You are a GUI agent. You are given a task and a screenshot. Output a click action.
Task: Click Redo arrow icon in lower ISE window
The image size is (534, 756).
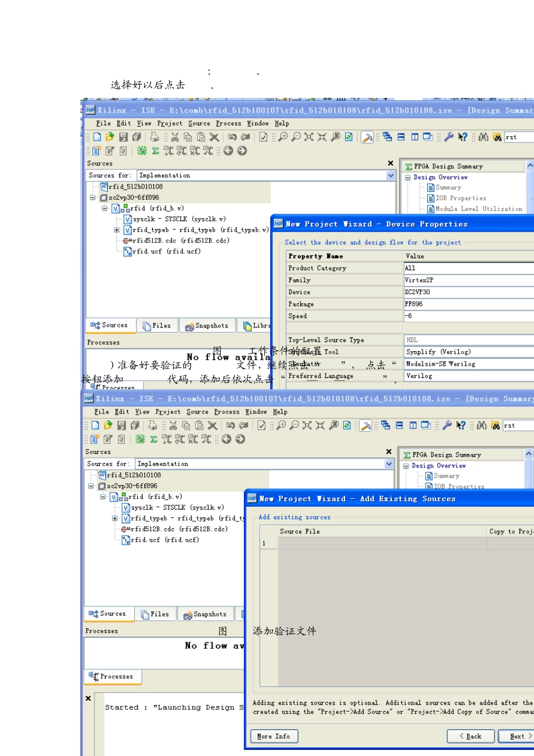[x=243, y=425]
